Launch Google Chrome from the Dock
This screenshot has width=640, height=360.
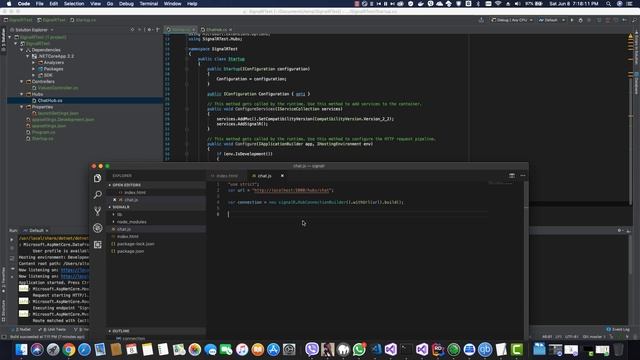point(69,349)
